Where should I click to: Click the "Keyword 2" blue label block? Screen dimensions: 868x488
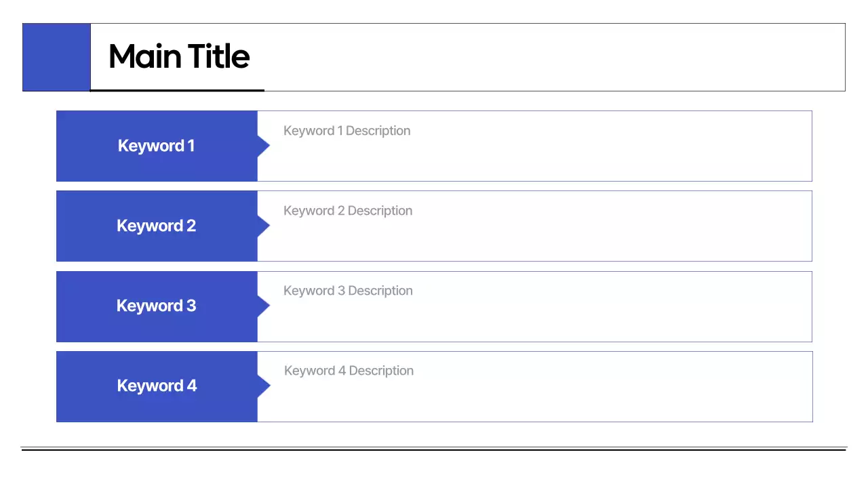tap(156, 226)
